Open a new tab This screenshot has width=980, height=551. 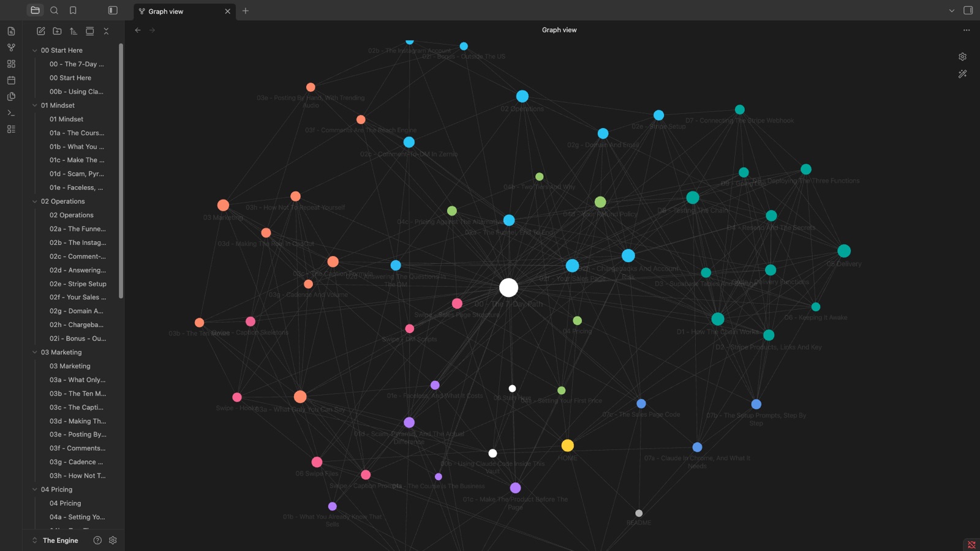246,11
